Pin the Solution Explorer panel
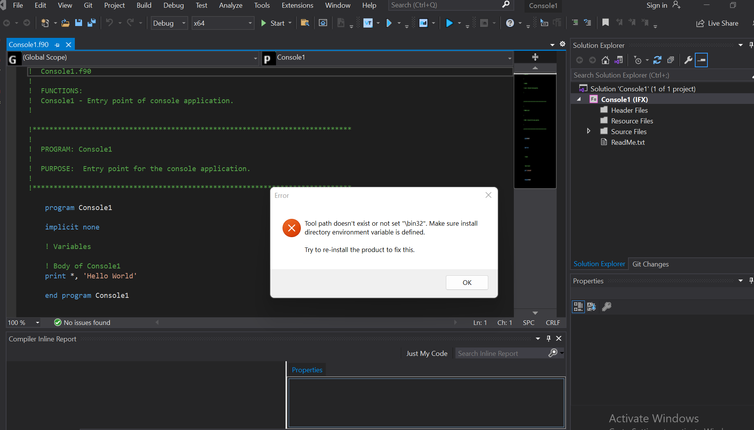The width and height of the screenshot is (754, 430). coord(751,45)
